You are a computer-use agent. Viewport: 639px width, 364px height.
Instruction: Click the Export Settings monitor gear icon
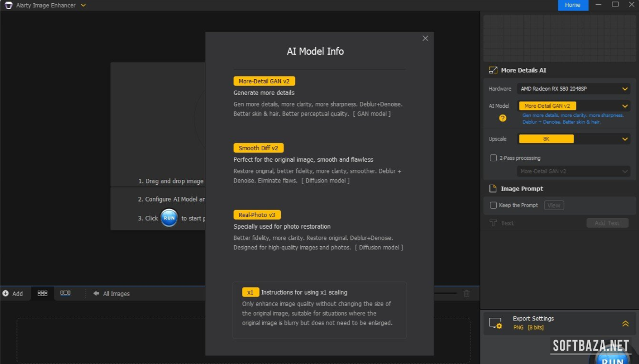(495, 323)
